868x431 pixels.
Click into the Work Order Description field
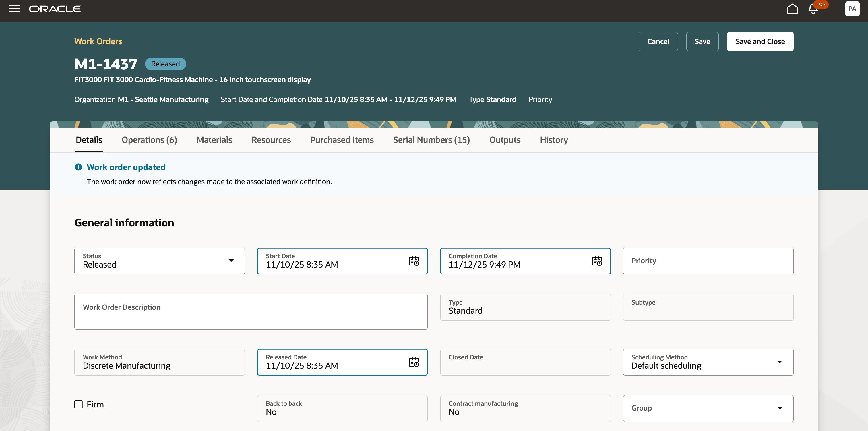(250, 312)
